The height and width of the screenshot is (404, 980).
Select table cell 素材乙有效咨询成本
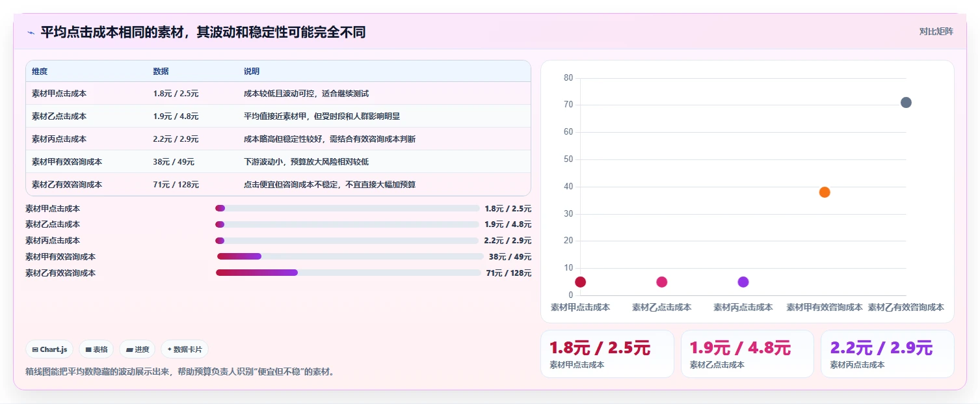pos(67,185)
